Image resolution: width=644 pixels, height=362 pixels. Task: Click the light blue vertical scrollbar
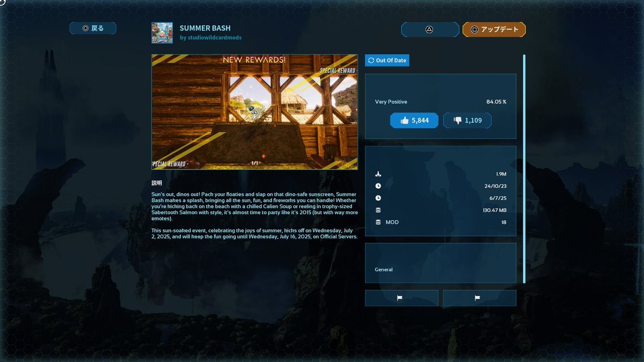coord(524,168)
